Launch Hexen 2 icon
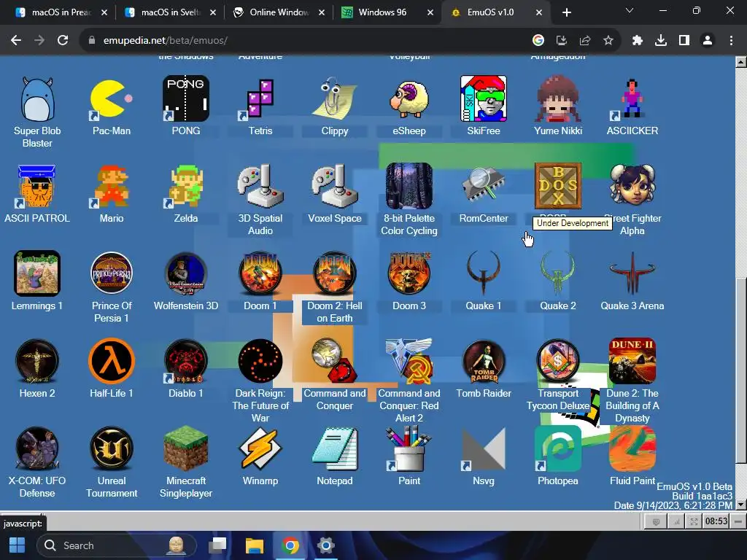 (x=37, y=362)
